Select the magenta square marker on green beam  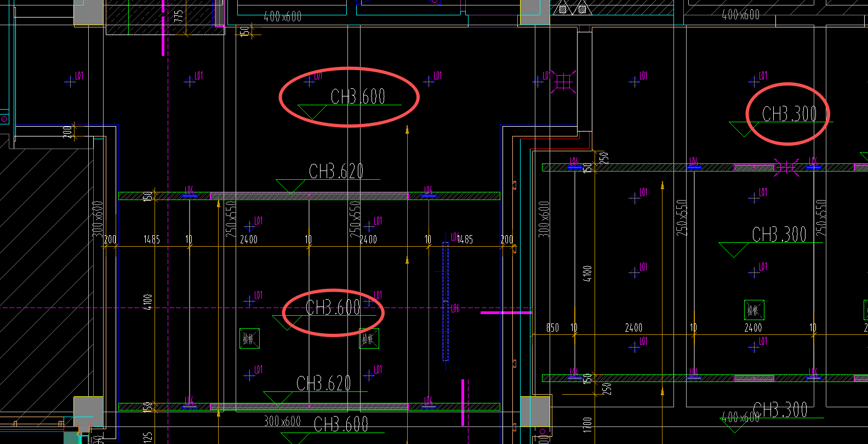[x=786, y=167]
